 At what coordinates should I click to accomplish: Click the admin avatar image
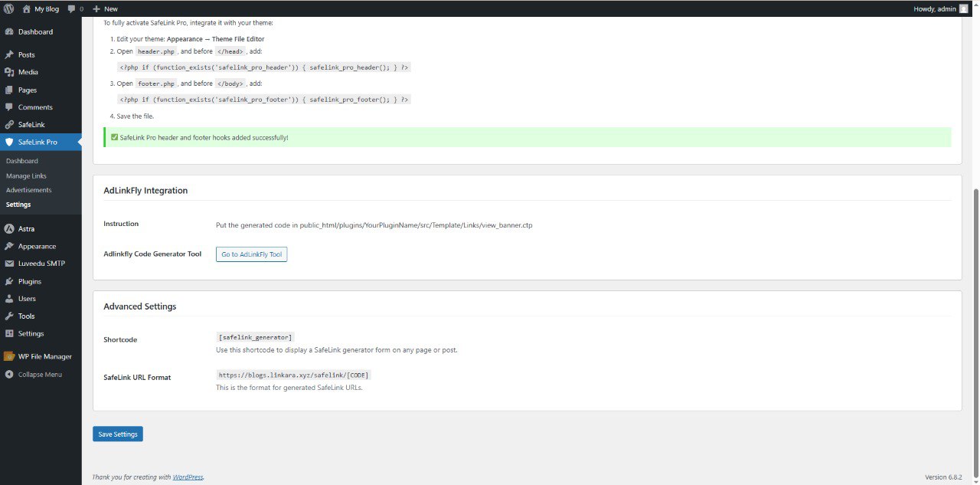coord(963,8)
